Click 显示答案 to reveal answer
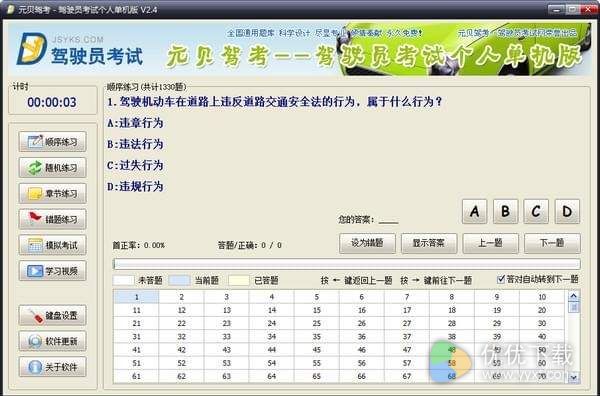 (429, 243)
